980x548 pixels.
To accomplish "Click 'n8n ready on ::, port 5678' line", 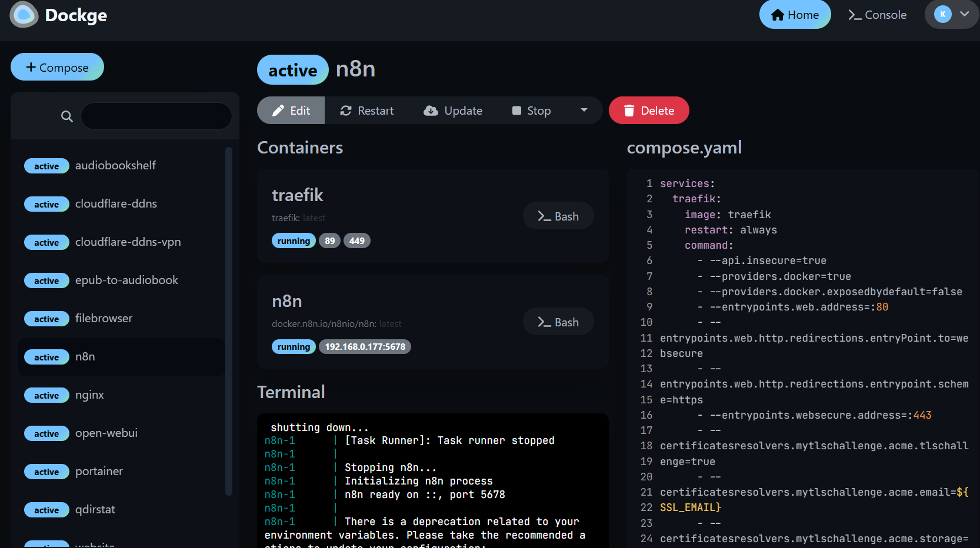I will coord(425,494).
